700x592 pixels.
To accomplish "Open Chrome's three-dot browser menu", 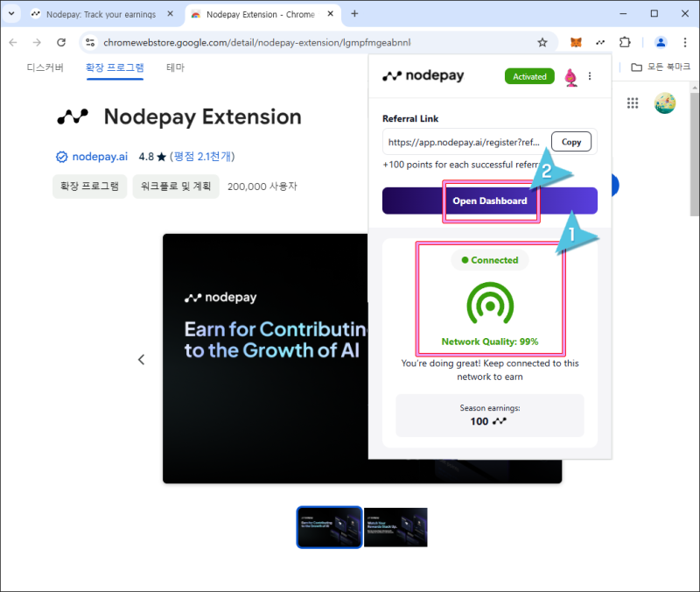I will (685, 42).
